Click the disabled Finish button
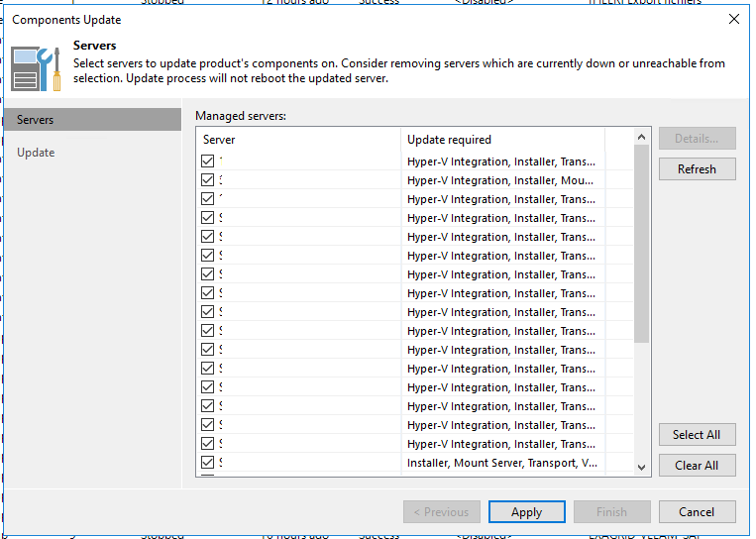 (612, 512)
